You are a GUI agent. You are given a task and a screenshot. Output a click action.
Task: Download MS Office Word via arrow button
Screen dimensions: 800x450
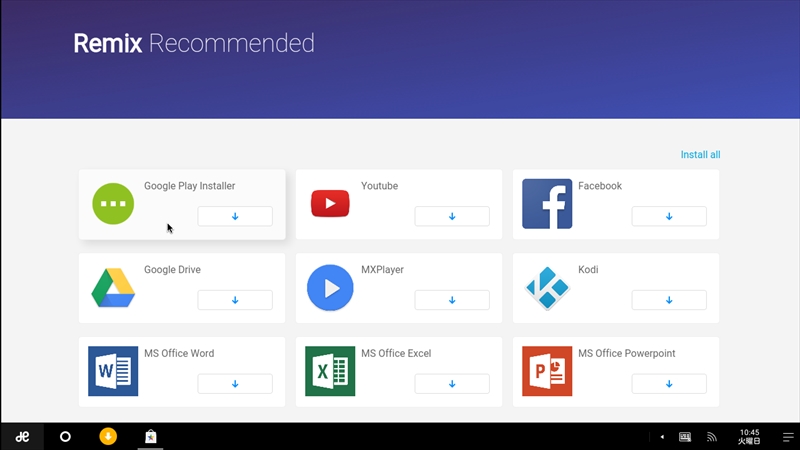235,384
